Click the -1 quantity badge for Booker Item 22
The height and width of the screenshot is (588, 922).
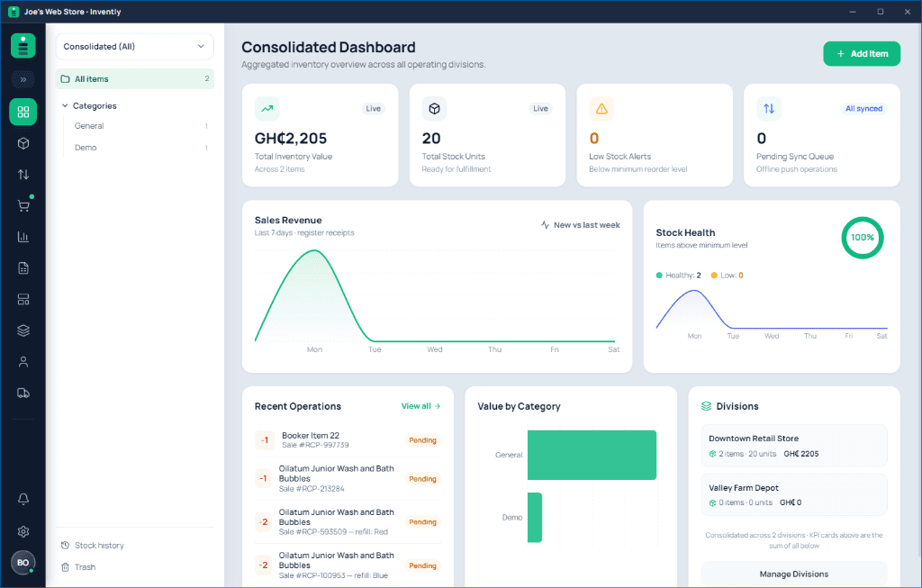pyautogui.click(x=265, y=440)
